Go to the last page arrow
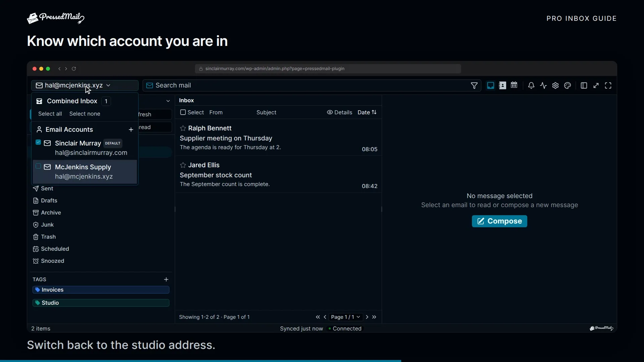Viewport: 644px width, 362px height. [374, 317]
